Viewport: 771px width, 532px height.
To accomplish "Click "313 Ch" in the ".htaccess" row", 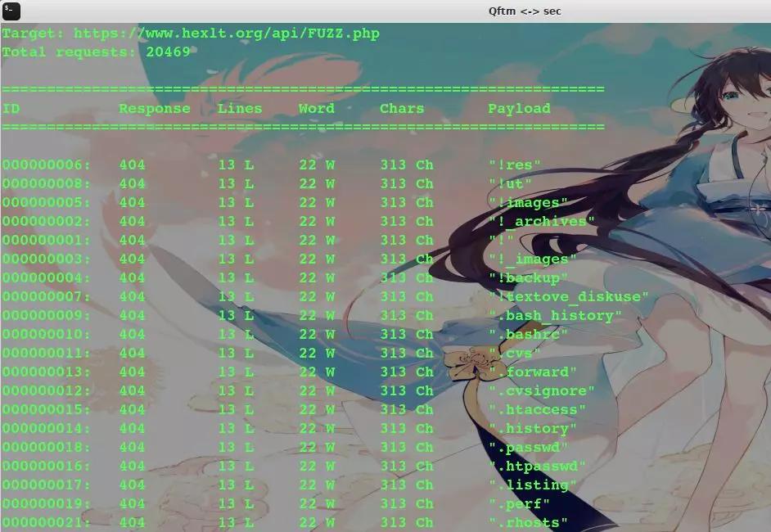I will pos(407,409).
